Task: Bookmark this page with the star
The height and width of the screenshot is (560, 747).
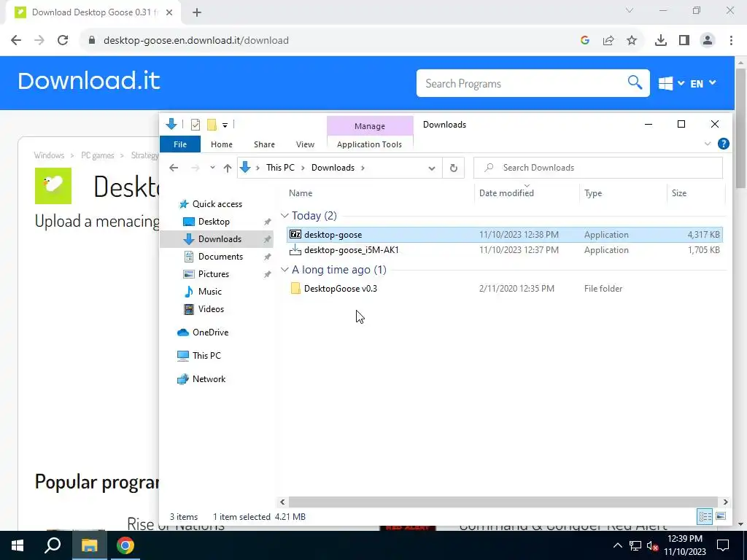Action: (x=632, y=40)
